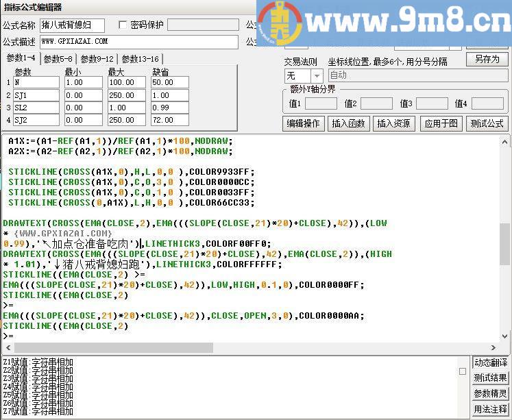Click the 9m8 watermark logo icon
Viewport: 512px width, 420px height.
tap(281, 24)
